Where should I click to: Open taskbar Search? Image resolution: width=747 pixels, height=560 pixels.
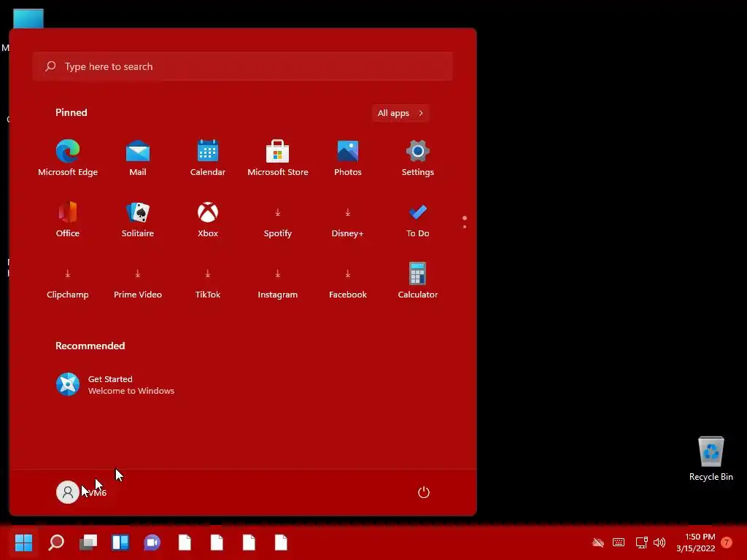tap(56, 542)
